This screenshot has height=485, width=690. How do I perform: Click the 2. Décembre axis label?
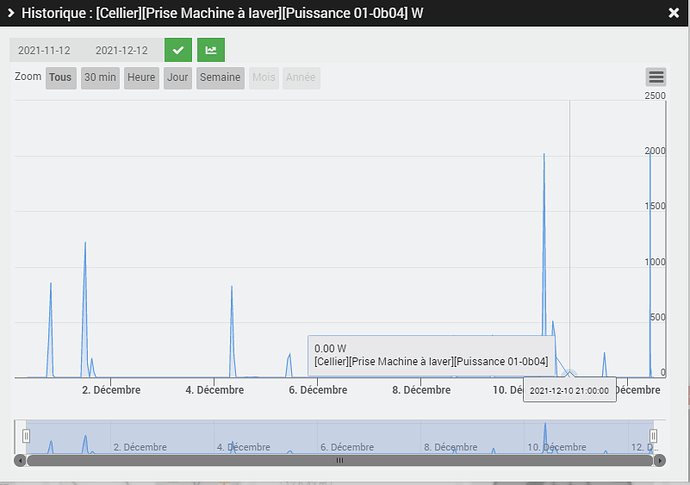pos(111,390)
